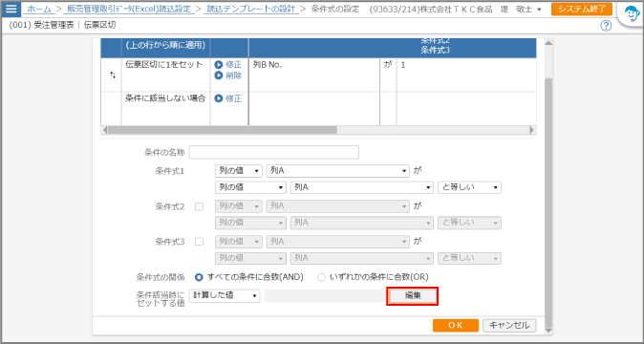Click the キャンセル button

509,326
